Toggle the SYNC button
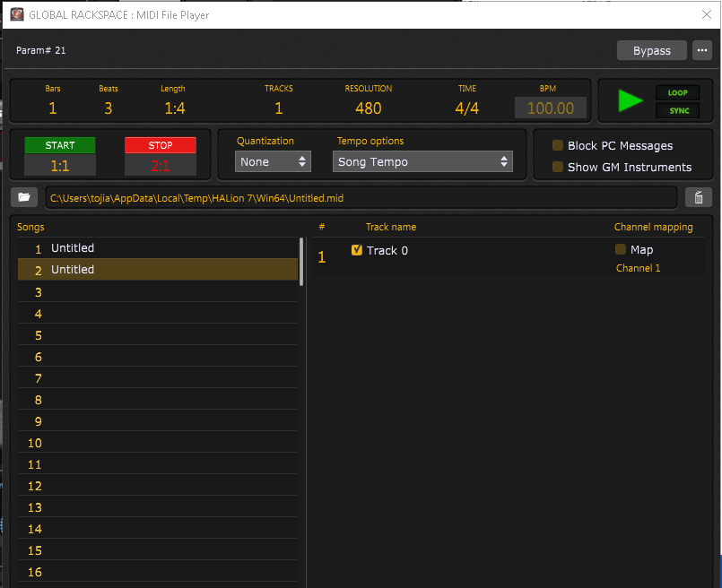This screenshot has height=588, width=722. (677, 110)
